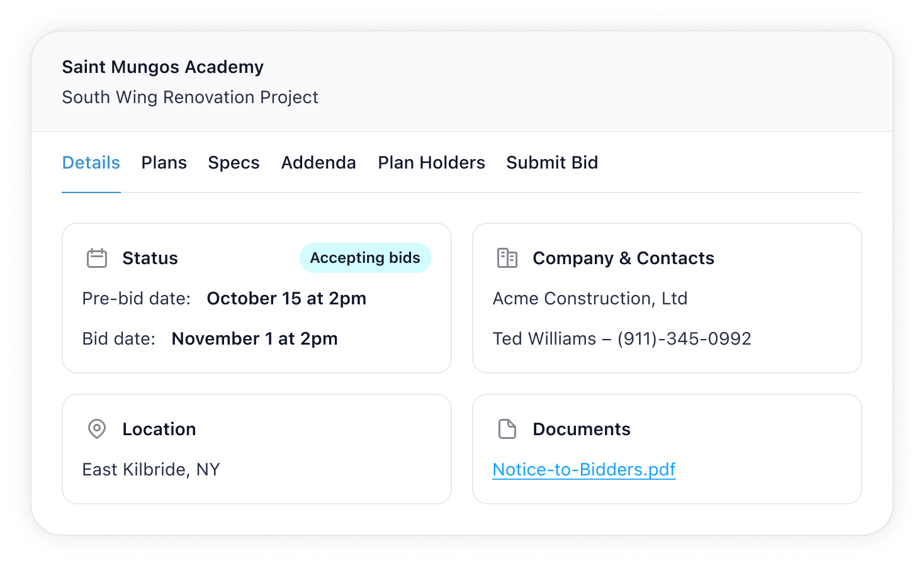Image resolution: width=924 pixels, height=566 pixels.
Task: Click the November 1 bid date
Action: [x=254, y=338]
